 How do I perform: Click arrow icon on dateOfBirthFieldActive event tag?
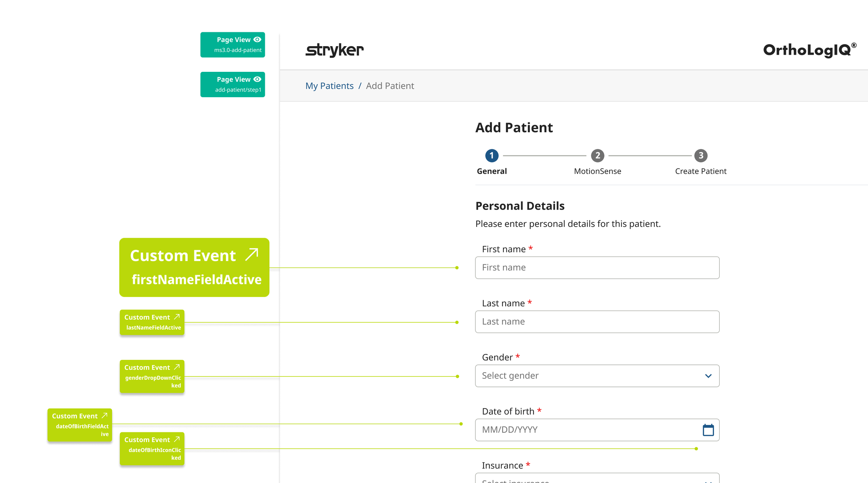pos(105,415)
